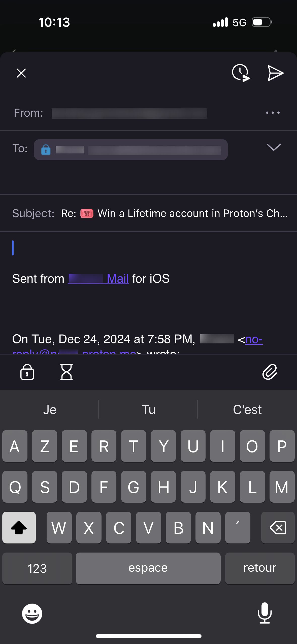
Task: Tap the Subject field text
Action: (174, 213)
